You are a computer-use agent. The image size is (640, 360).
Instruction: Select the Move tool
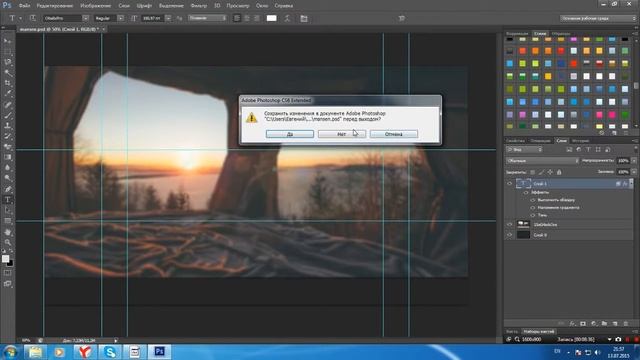[x=8, y=41]
